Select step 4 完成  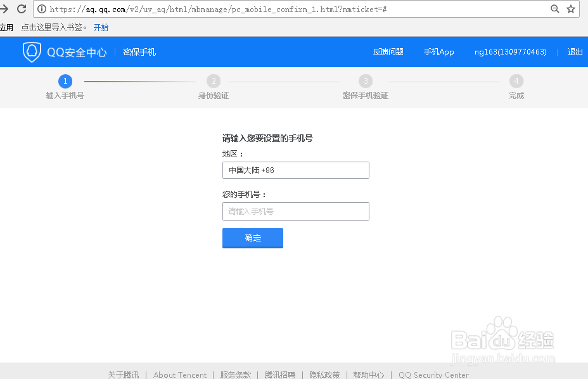[516, 87]
